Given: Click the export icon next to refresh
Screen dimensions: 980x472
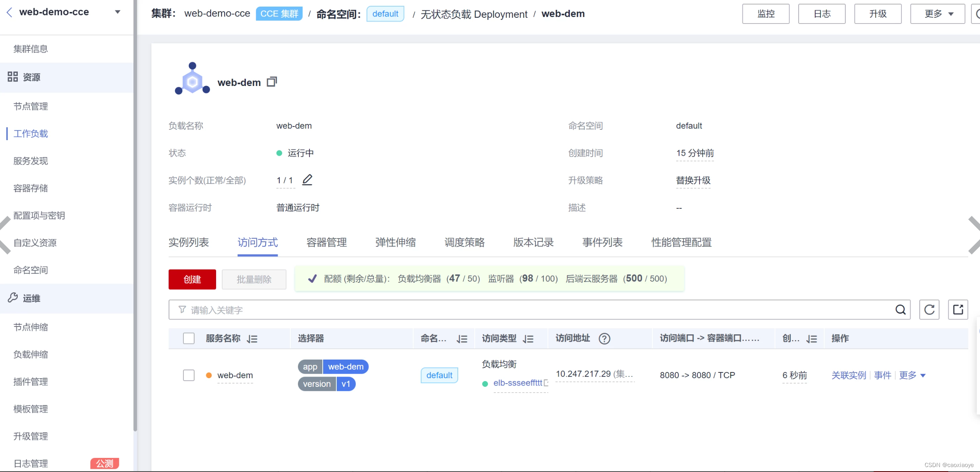Looking at the screenshot, I should point(958,310).
